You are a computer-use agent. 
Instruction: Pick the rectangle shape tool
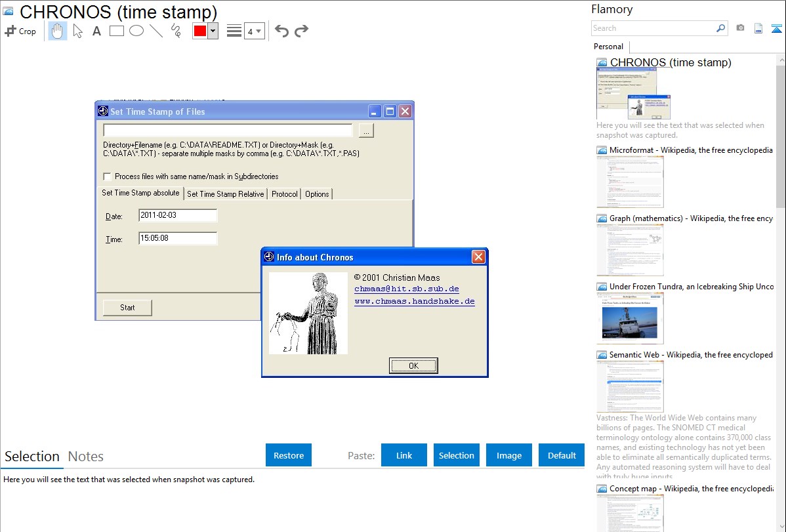[x=116, y=31]
